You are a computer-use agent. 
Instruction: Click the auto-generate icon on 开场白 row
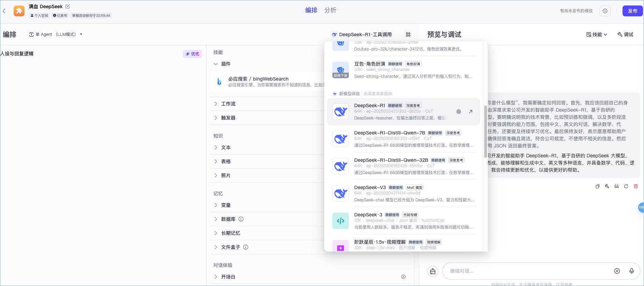click(x=403, y=277)
